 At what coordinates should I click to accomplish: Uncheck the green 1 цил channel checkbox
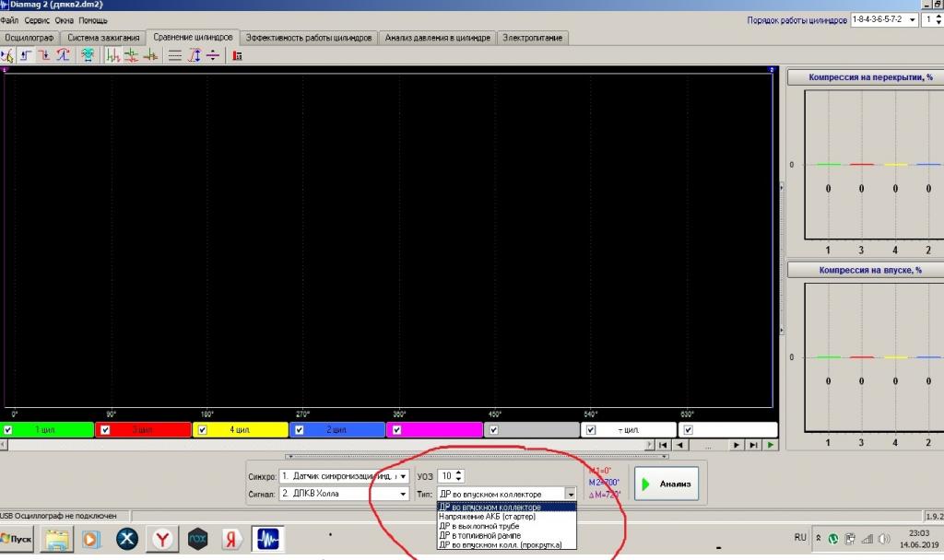7,430
